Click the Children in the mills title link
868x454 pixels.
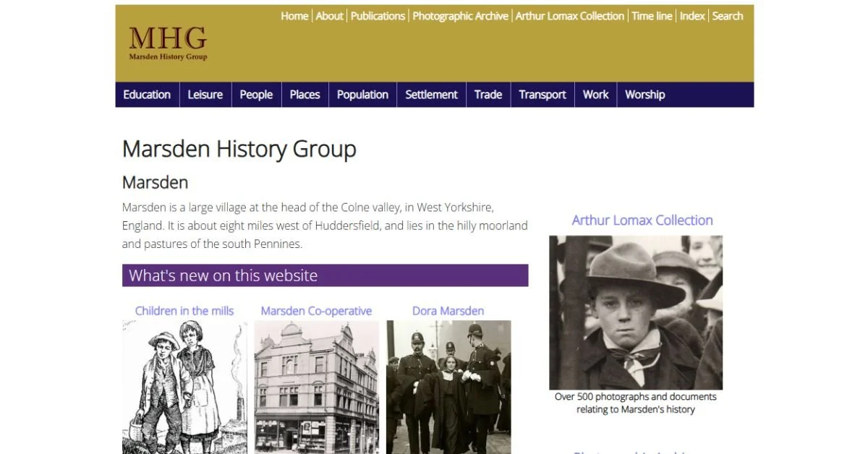point(184,311)
